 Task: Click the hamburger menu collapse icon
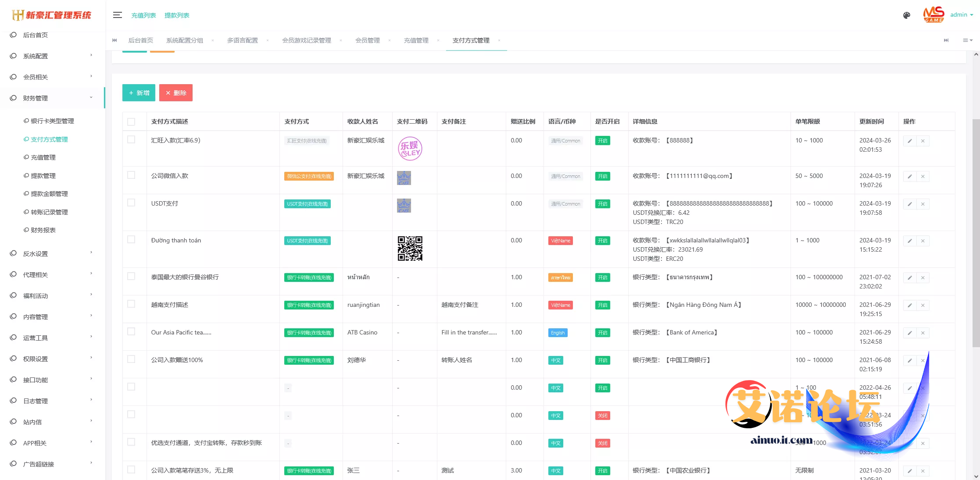point(117,15)
